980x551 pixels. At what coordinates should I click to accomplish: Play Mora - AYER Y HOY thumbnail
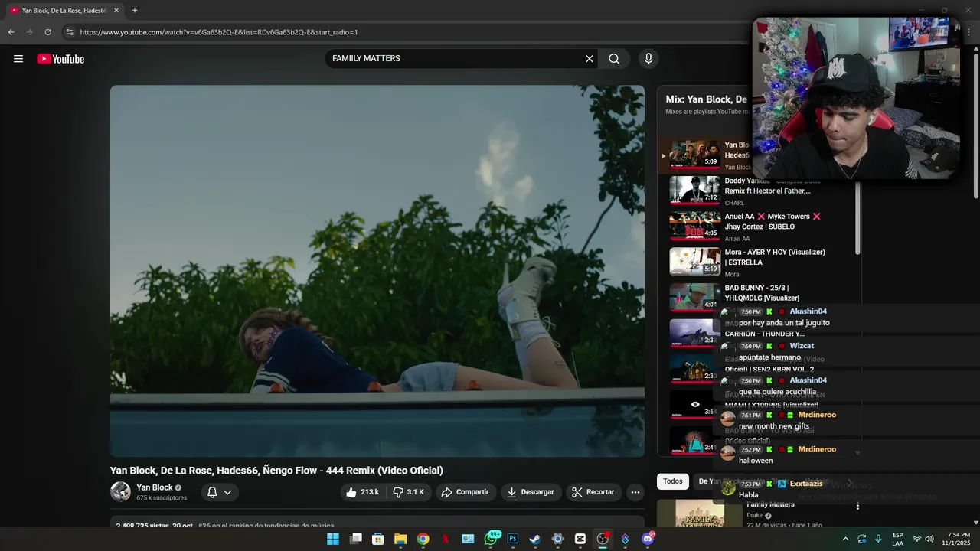click(x=694, y=262)
